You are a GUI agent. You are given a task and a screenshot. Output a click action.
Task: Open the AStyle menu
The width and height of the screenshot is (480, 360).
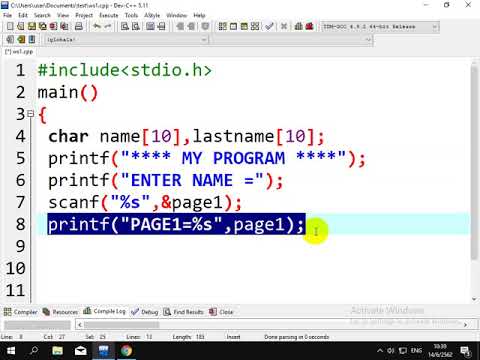152,15
